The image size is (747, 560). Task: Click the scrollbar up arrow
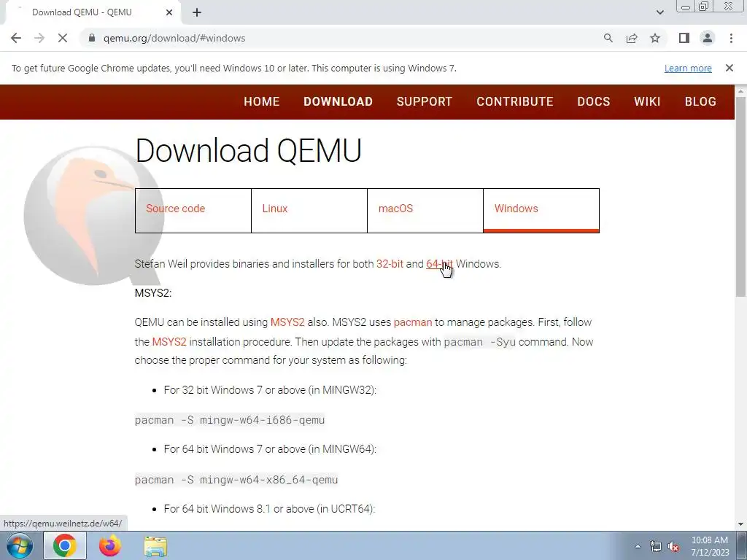741,90
